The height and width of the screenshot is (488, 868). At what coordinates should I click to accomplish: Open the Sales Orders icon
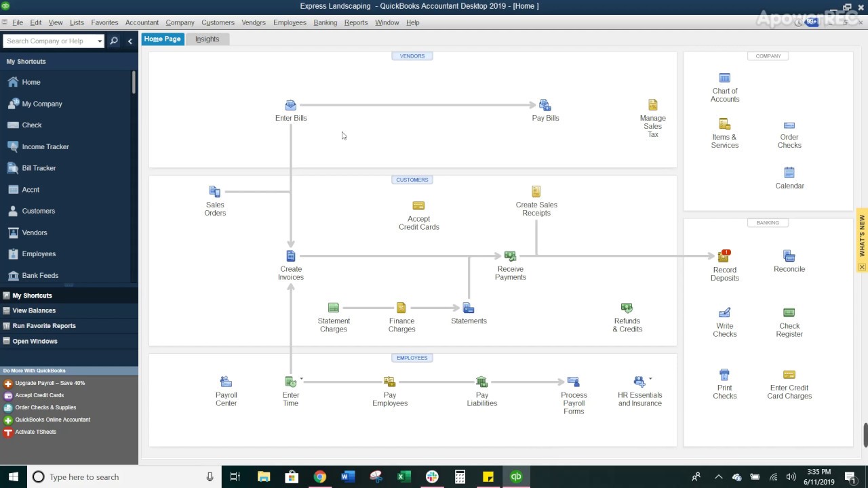(x=215, y=192)
